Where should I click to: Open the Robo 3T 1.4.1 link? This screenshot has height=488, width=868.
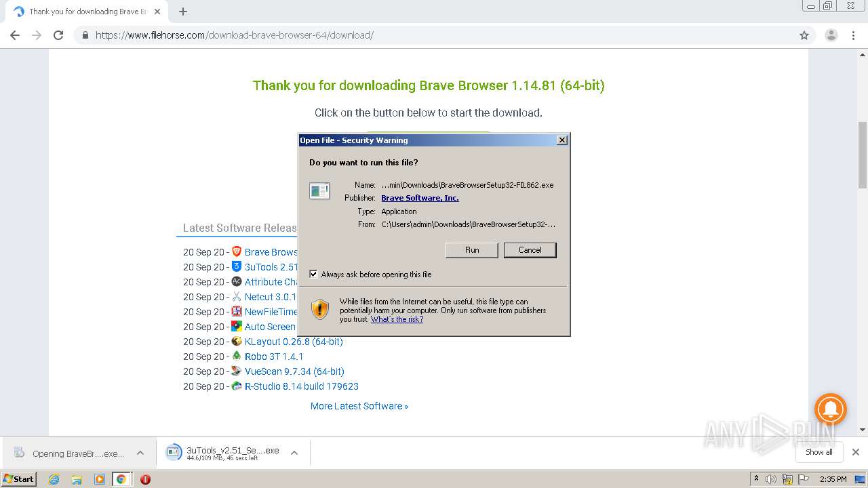coord(274,357)
